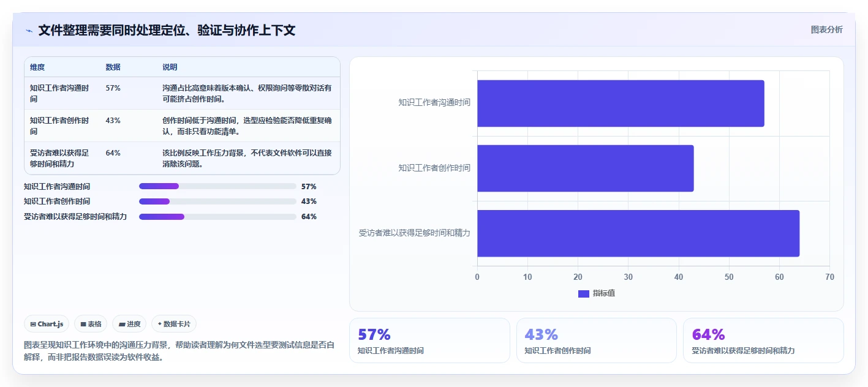
Task: Click the 知识工作者创作时间 chart bar
Action: (x=586, y=168)
